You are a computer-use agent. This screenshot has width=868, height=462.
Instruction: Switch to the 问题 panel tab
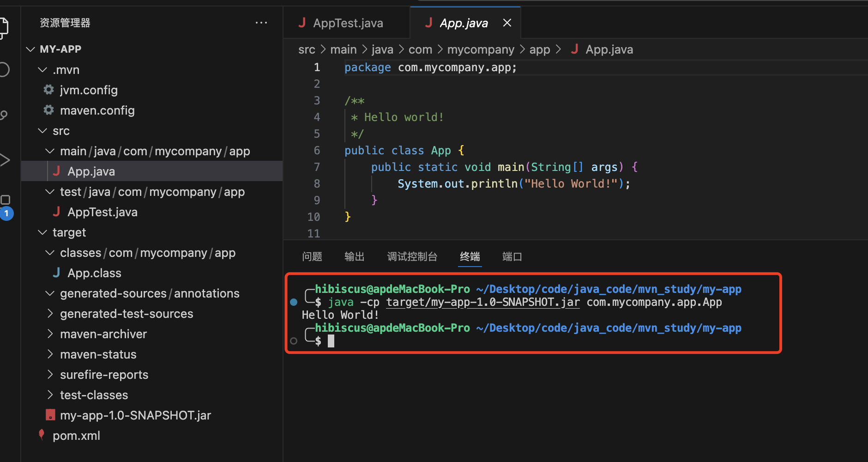pos(312,256)
